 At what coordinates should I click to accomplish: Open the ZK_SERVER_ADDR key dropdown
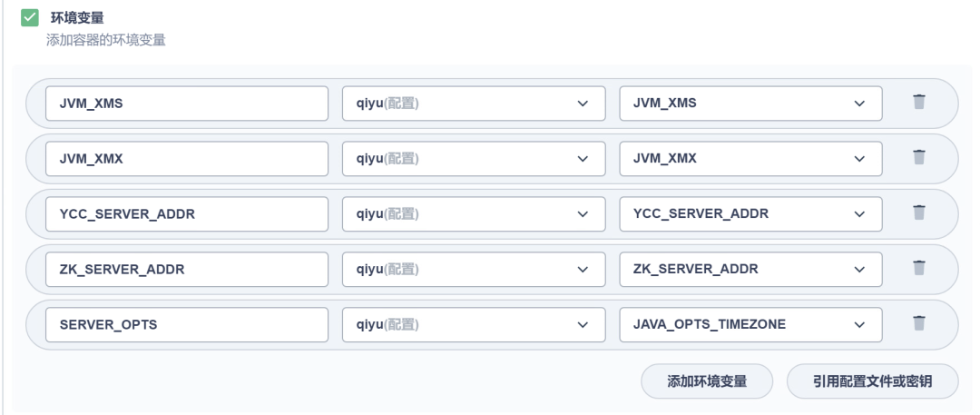[x=750, y=269]
